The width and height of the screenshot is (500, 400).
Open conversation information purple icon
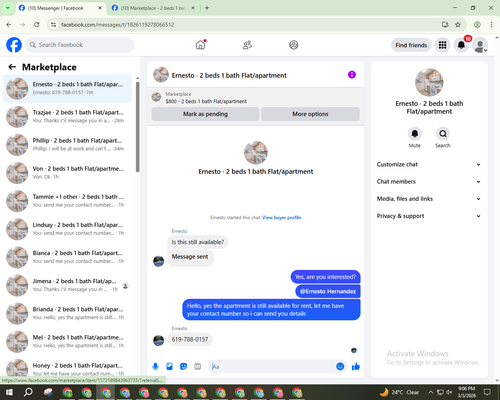pyautogui.click(x=352, y=75)
